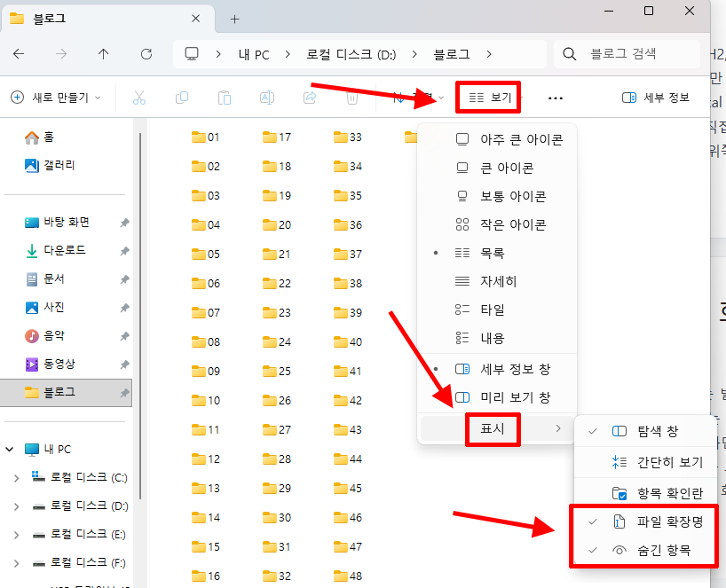
Task: Click the Cut scissors icon
Action: [139, 98]
